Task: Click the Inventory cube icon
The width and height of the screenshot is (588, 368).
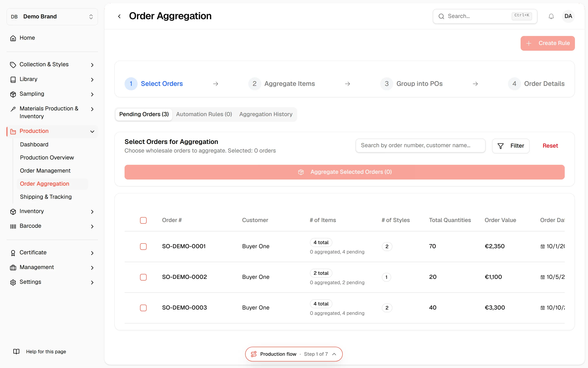Action: (x=13, y=212)
